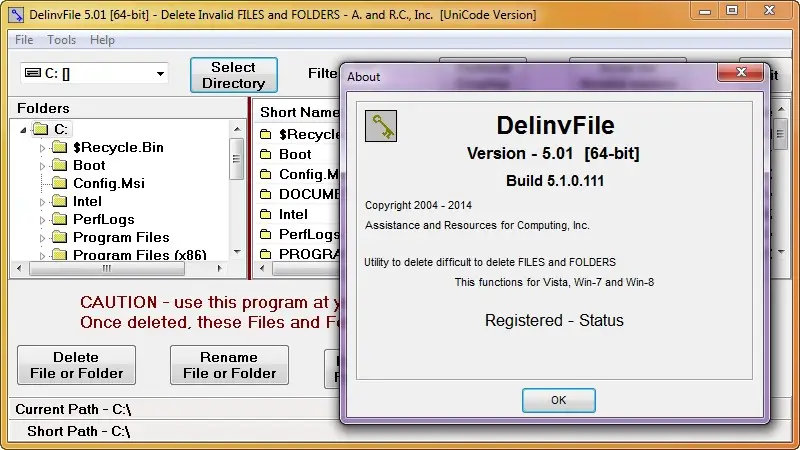This screenshot has height=450, width=800.
Task: Expand the PerfLogs tree node
Action: (x=42, y=220)
